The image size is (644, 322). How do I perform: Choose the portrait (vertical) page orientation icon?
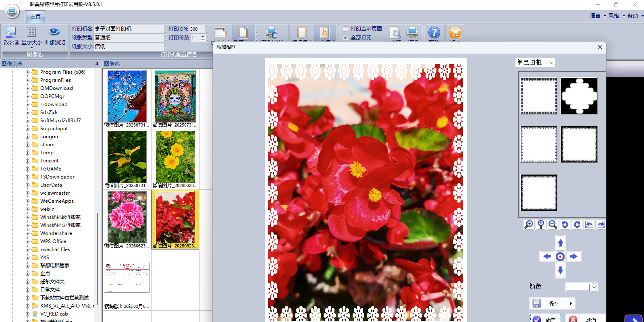[x=243, y=33]
